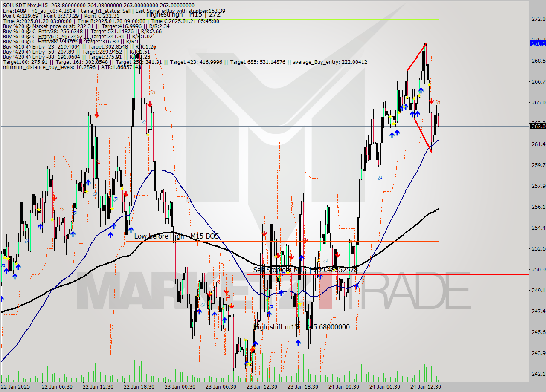546x392 pixels.
Task: Select the '22 Jan 06:30' time label
Action: [x=57, y=387]
